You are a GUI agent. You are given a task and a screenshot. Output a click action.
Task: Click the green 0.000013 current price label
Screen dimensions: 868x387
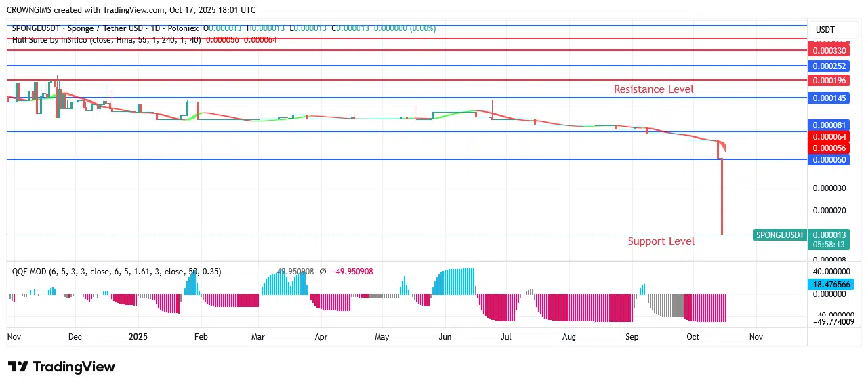pos(829,235)
